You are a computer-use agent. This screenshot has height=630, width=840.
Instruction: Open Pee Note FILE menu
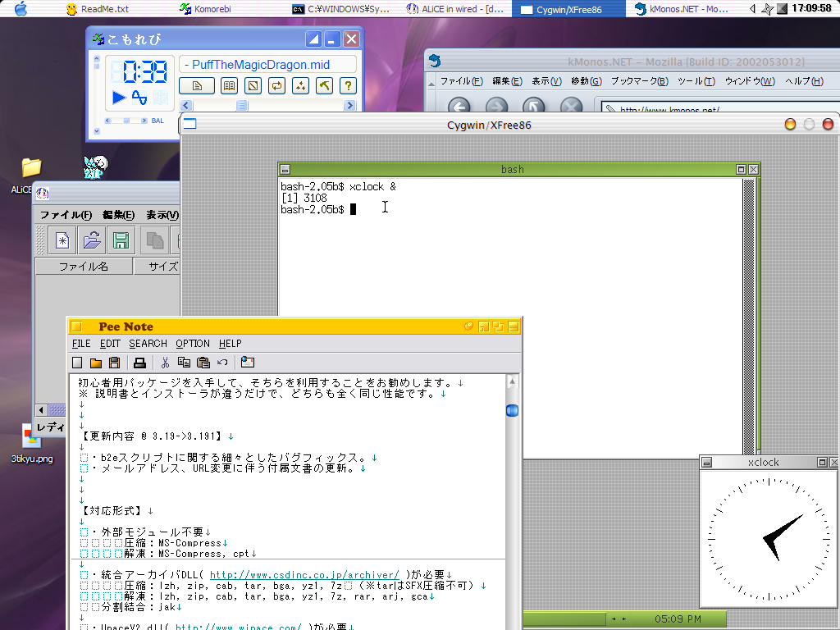[x=81, y=344]
